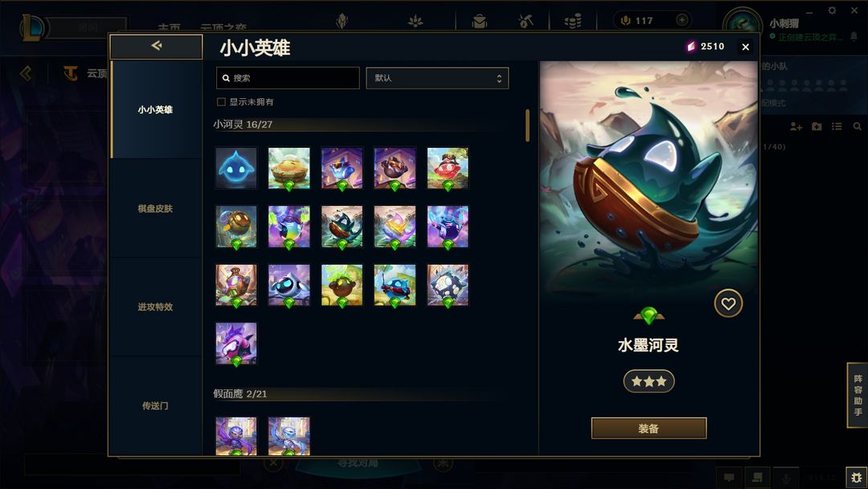Click the heart favorite icon

point(728,303)
